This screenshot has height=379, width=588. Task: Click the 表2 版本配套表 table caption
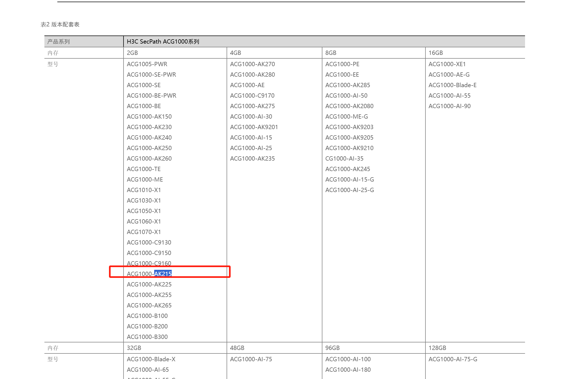click(x=60, y=24)
